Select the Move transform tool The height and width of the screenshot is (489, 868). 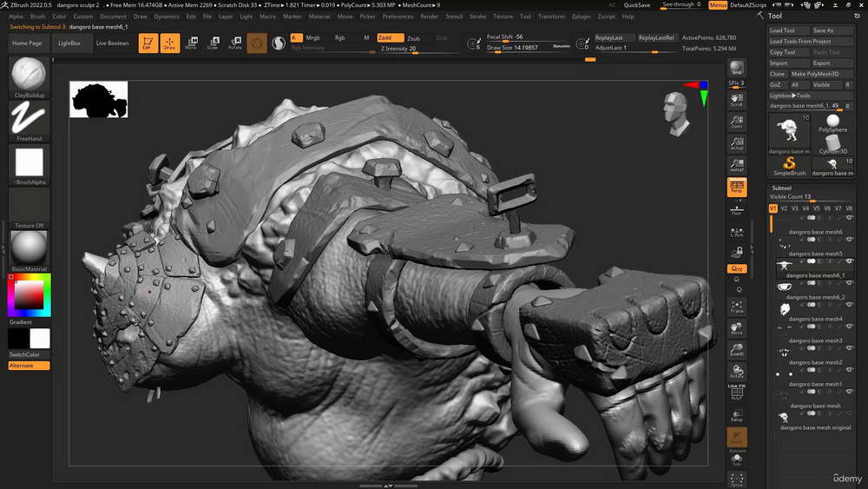pos(192,43)
